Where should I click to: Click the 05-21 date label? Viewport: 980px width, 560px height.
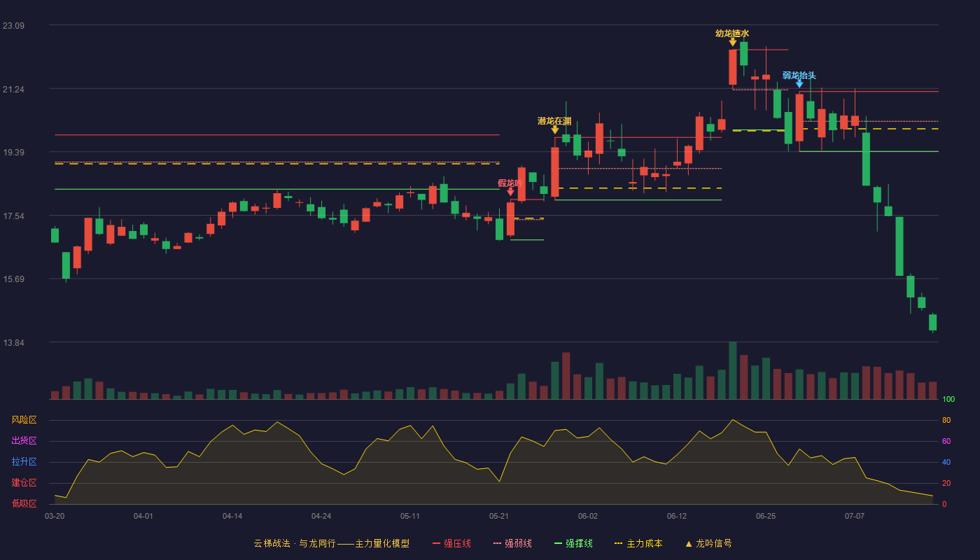499,516
